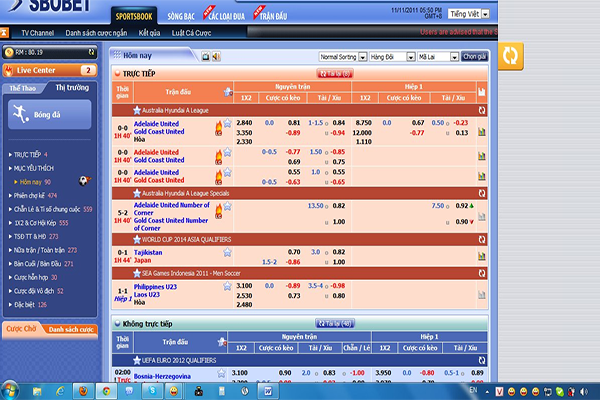The image size is (600, 400).
Task: Open the Normal Sorting dropdown
Action: (x=343, y=57)
